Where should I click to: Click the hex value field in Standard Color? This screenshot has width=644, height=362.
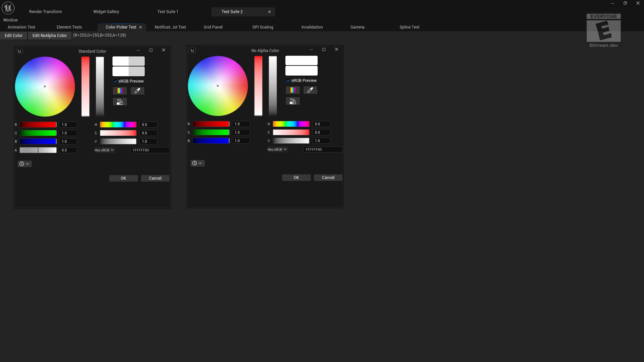click(150, 150)
